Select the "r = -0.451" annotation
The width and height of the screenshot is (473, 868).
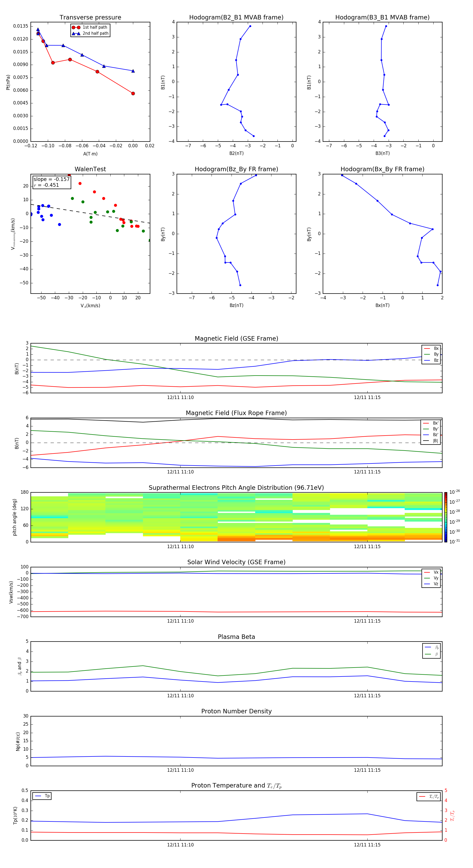click(x=47, y=185)
